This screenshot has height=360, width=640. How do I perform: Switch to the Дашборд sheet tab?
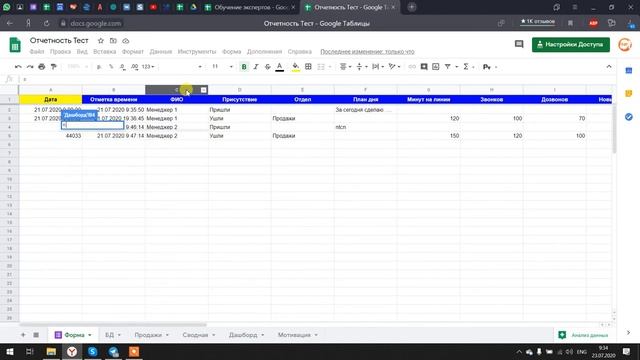(x=246, y=335)
